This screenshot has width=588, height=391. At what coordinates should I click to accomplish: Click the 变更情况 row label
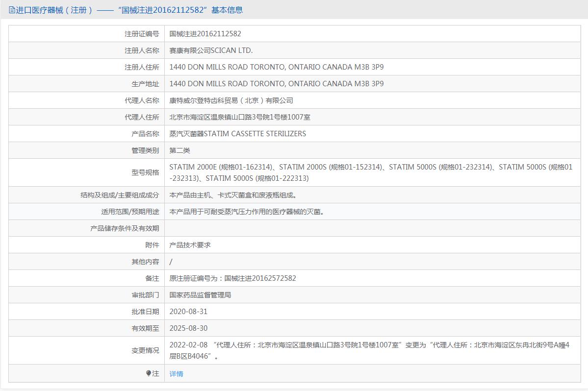tap(145, 350)
